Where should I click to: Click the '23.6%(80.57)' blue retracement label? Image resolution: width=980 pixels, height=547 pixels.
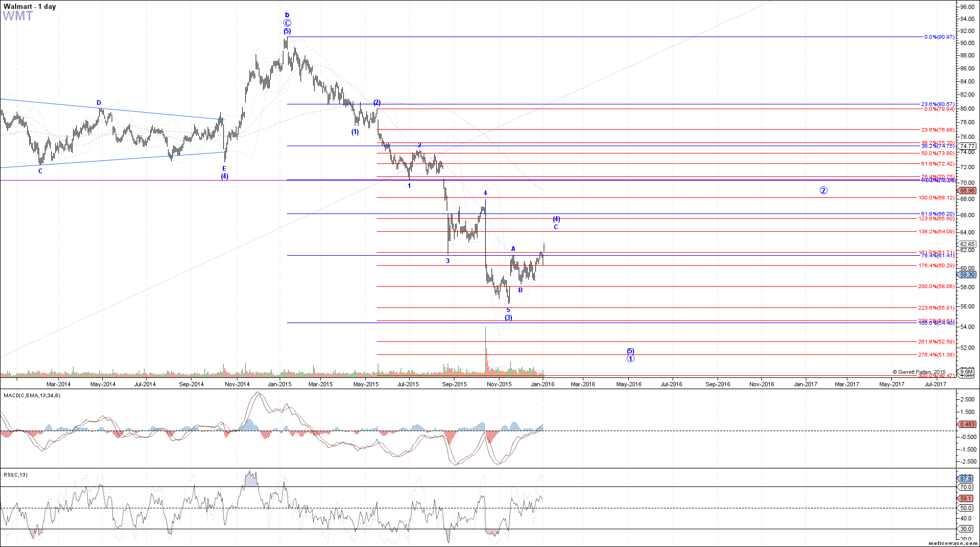938,104
